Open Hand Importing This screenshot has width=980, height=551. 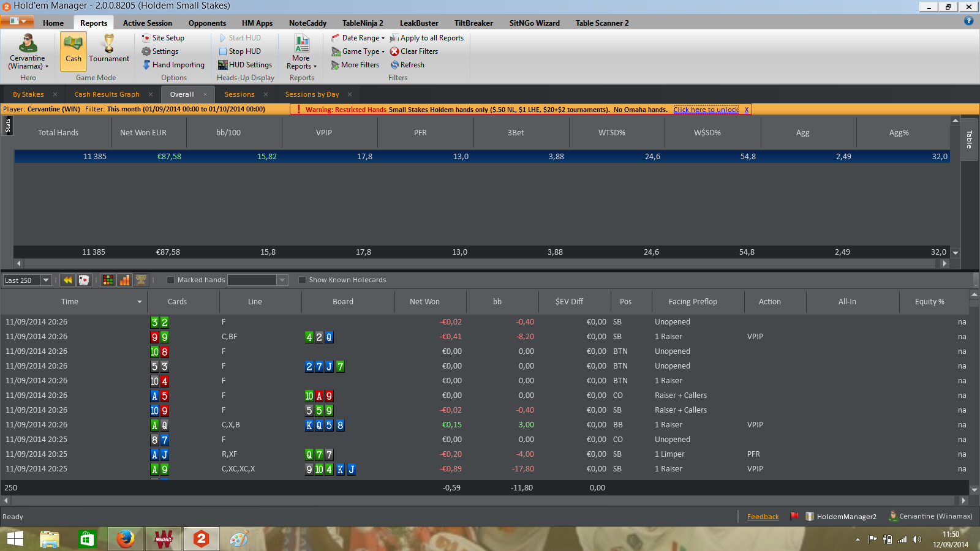coord(173,65)
